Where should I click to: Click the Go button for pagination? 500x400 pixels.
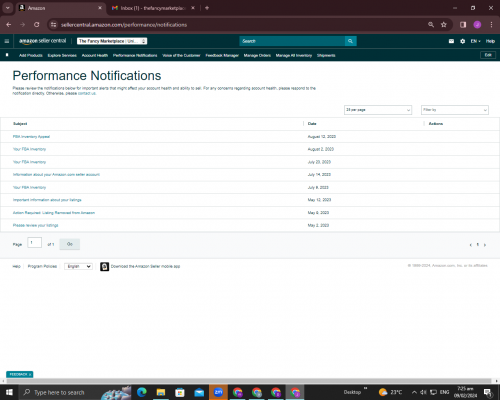coord(70,244)
